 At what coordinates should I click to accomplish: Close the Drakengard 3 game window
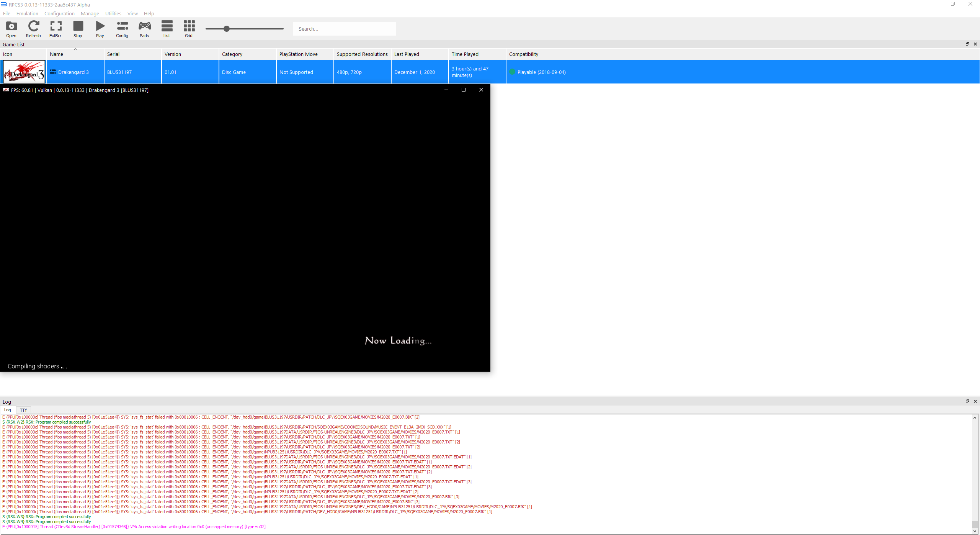(481, 90)
